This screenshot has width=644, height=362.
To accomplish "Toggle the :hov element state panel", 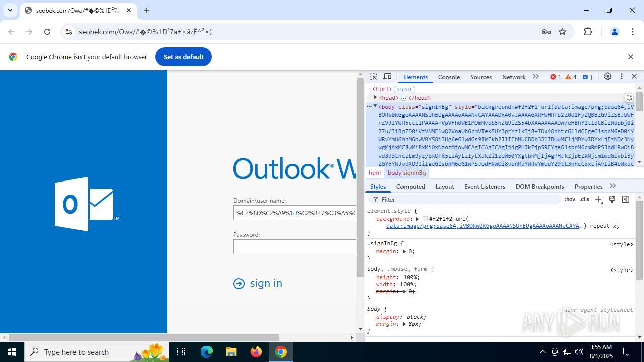I will [x=570, y=199].
